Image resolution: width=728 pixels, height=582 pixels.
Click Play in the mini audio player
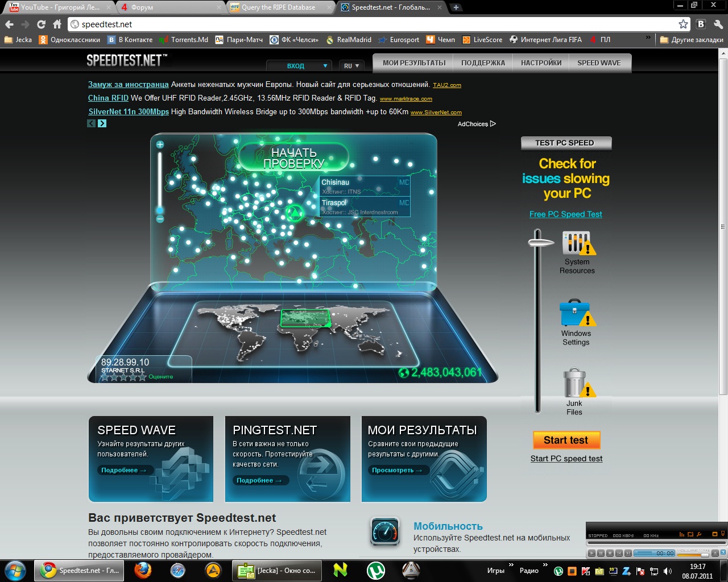point(592,553)
